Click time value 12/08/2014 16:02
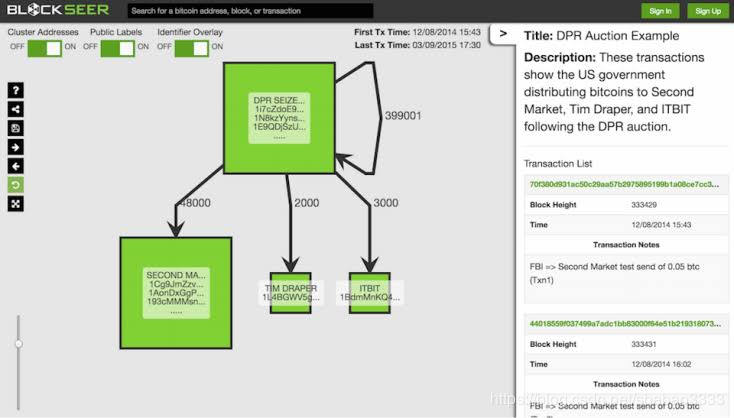734x418 pixels. [661, 364]
